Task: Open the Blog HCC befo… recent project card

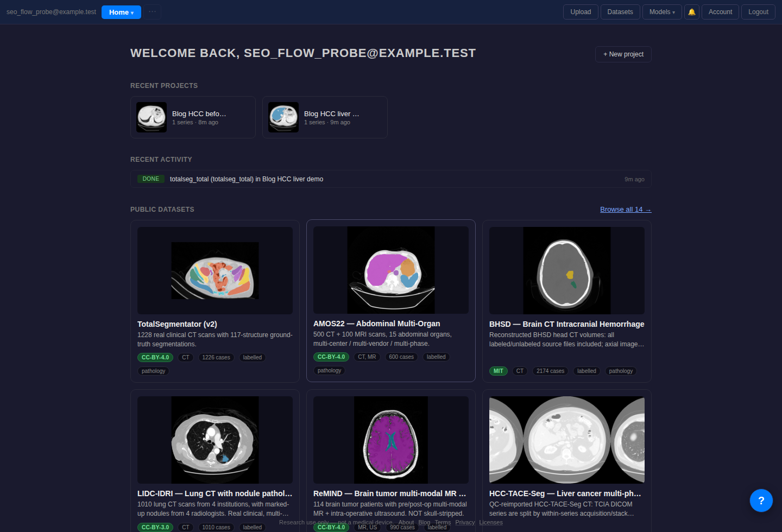Action: pos(193,117)
